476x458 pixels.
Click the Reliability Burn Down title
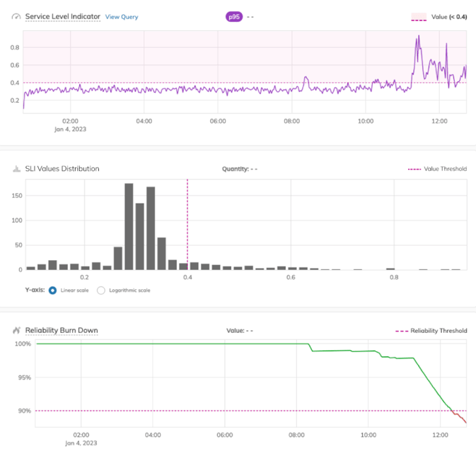pyautogui.click(x=62, y=330)
